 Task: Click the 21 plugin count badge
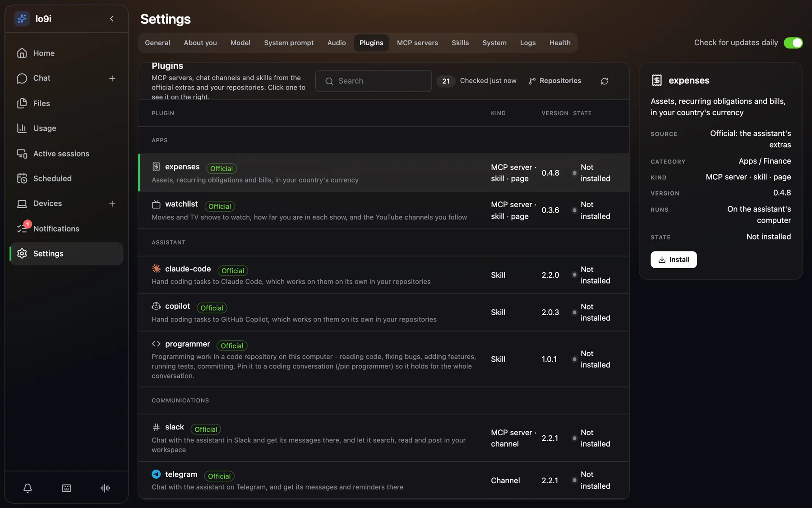pyautogui.click(x=446, y=81)
